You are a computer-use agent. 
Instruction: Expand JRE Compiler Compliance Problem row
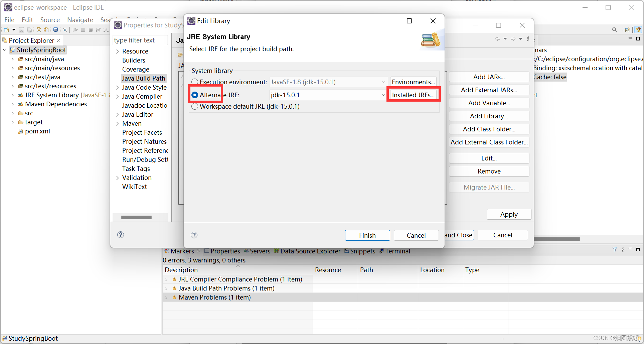click(166, 279)
